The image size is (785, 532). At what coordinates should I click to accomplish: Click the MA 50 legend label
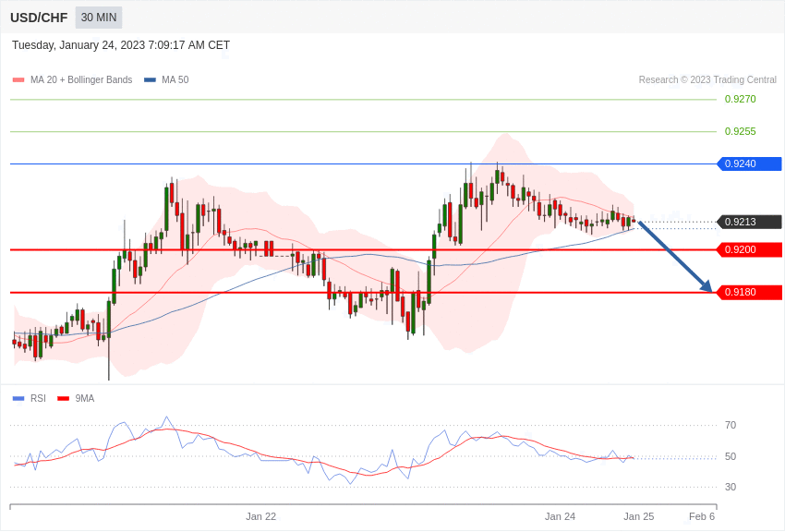coord(175,79)
